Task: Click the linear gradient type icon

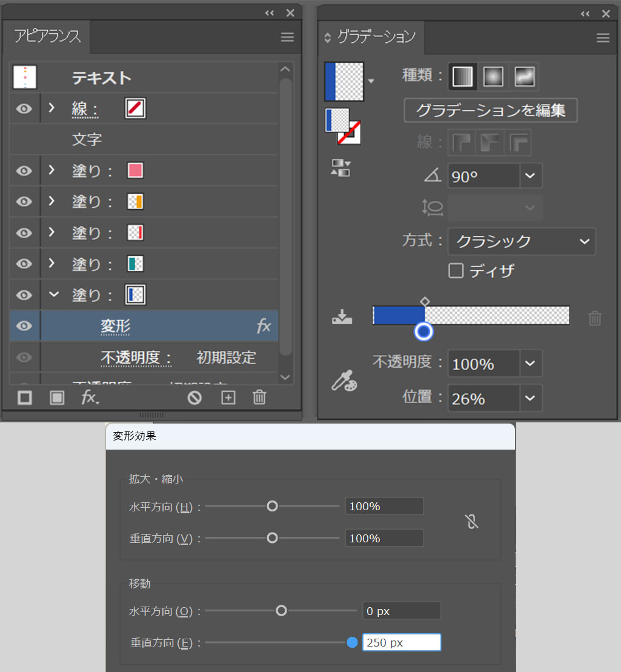Action: (x=462, y=76)
